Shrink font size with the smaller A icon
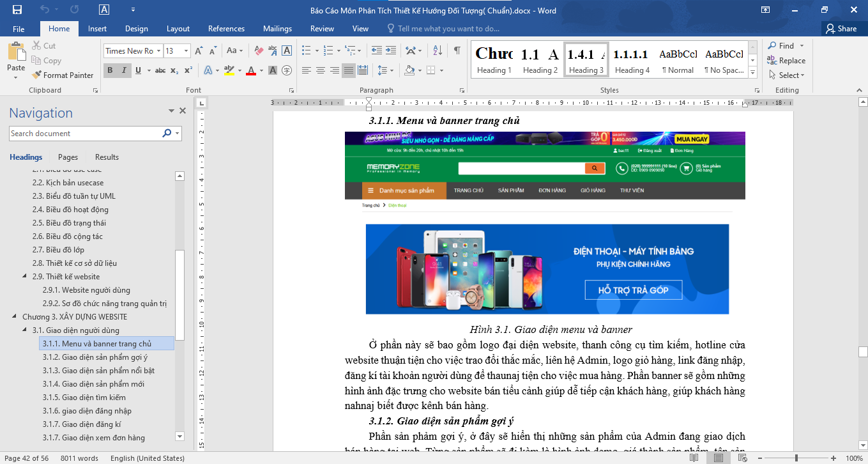 [213, 51]
